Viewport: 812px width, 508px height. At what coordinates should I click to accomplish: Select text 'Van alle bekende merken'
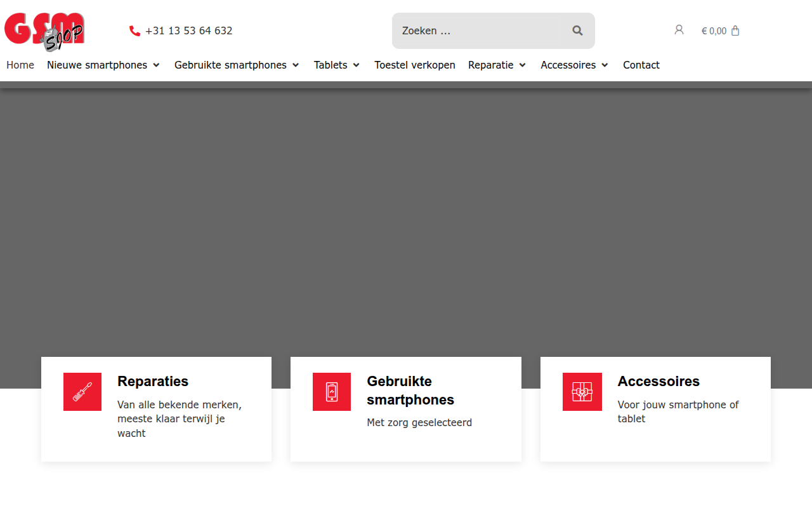tap(178, 404)
